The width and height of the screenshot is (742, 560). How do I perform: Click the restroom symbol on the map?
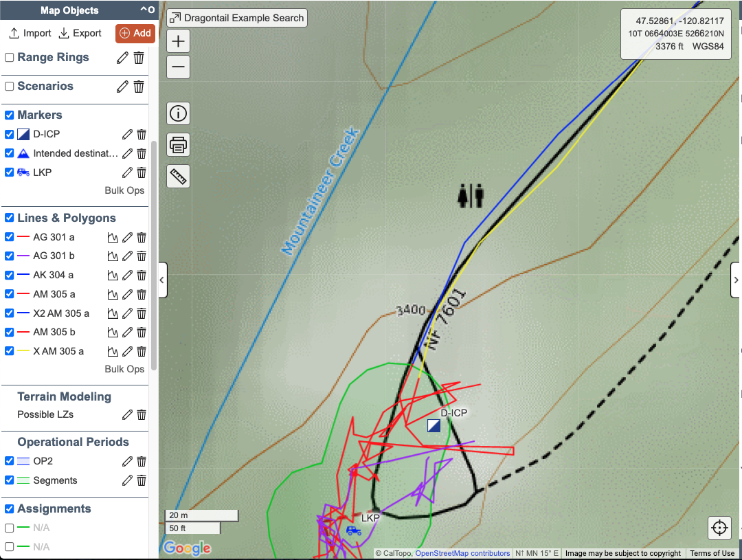tap(471, 196)
